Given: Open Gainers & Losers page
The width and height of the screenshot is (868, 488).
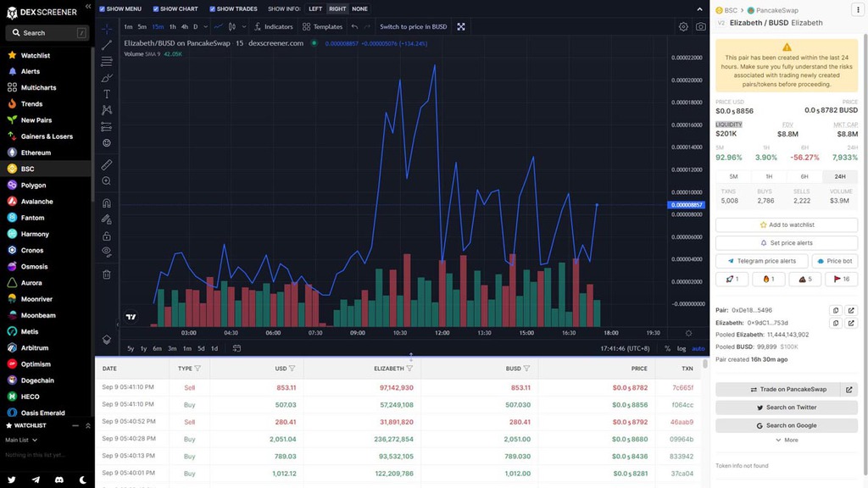Looking at the screenshot, I should 46,136.
